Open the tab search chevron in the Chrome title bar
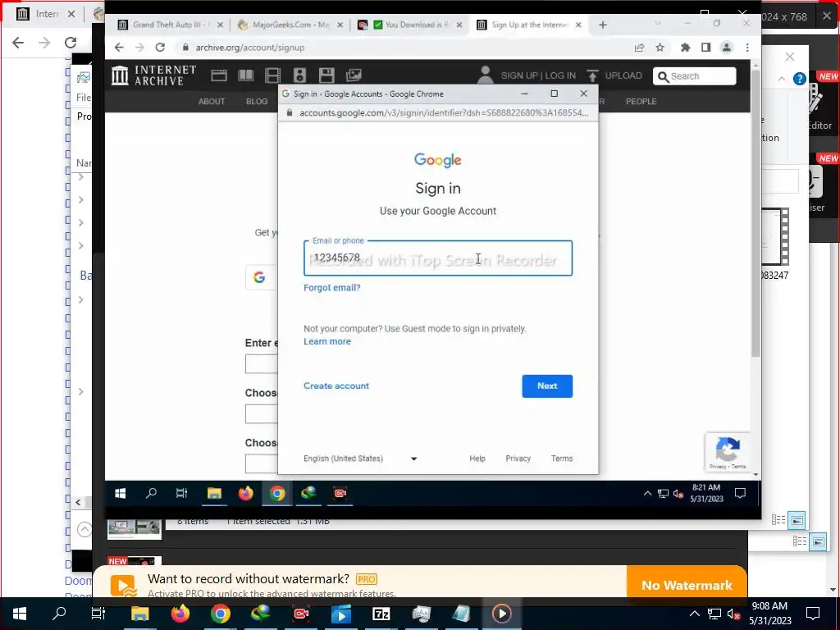This screenshot has width=840, height=630. pos(658,24)
